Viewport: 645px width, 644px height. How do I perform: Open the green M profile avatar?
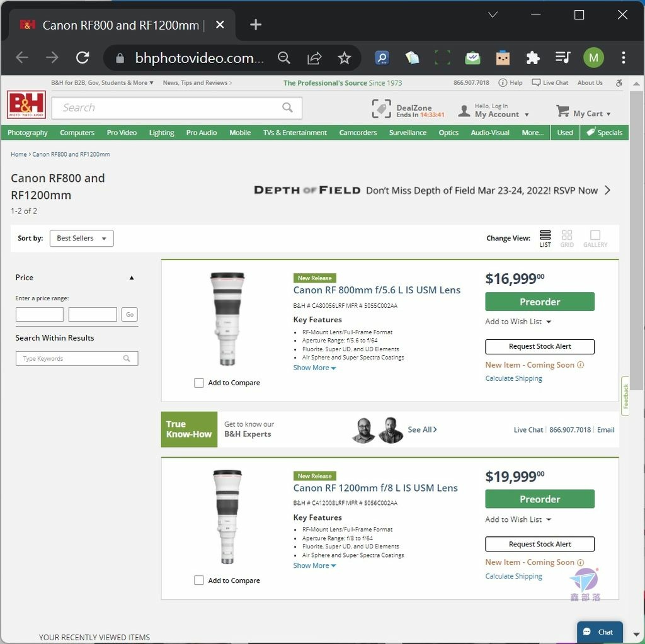[593, 58]
